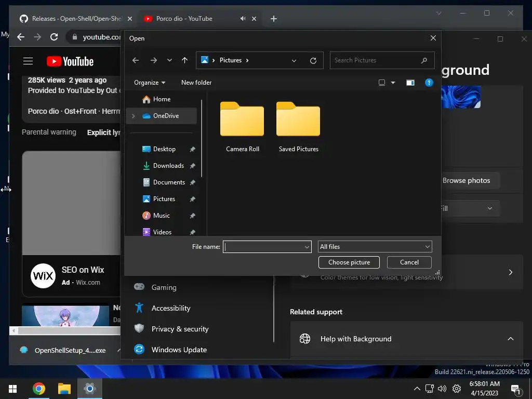Select OneDrive in navigation pane

162,116
